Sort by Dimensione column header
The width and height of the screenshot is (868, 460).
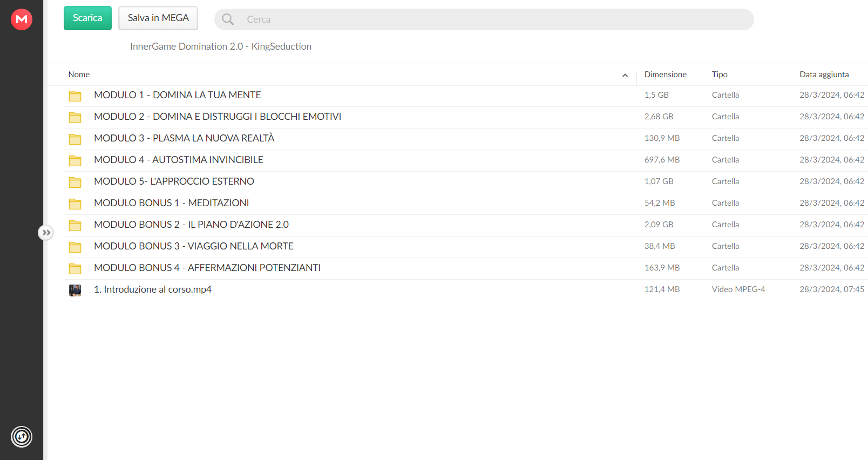click(x=666, y=75)
